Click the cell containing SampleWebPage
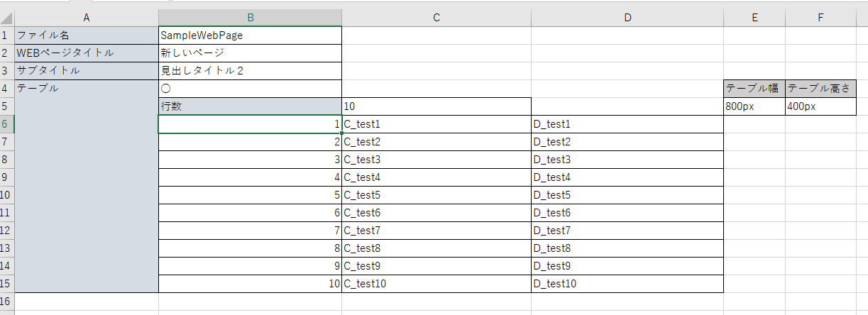 pyautogui.click(x=250, y=35)
